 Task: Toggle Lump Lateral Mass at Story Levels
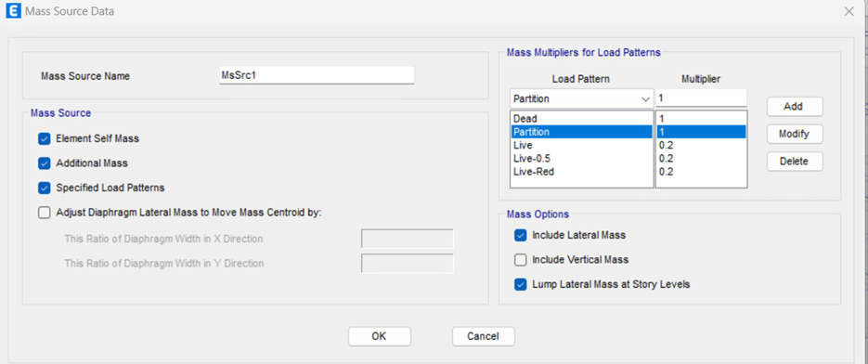(x=521, y=284)
